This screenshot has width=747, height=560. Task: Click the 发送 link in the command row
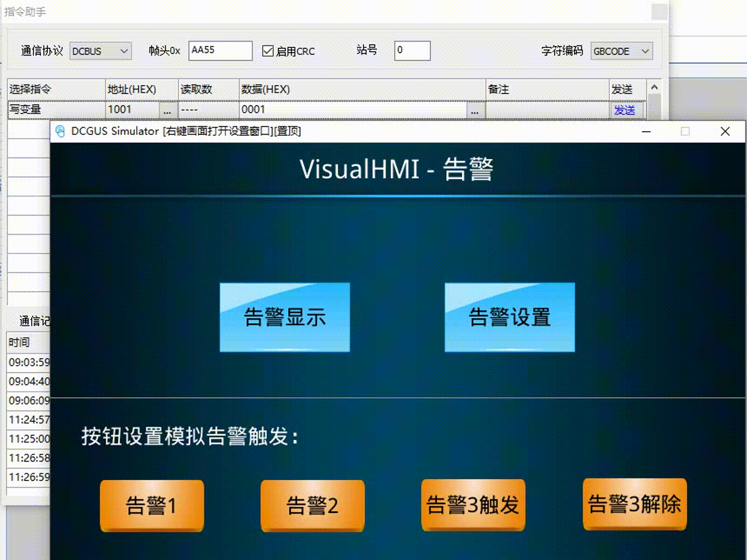(x=625, y=110)
